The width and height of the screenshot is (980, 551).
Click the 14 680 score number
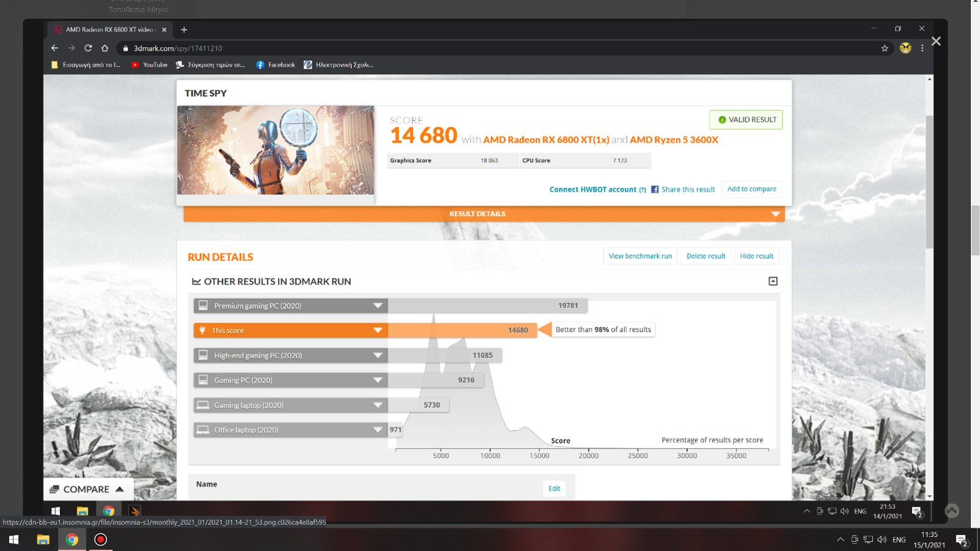(x=424, y=135)
